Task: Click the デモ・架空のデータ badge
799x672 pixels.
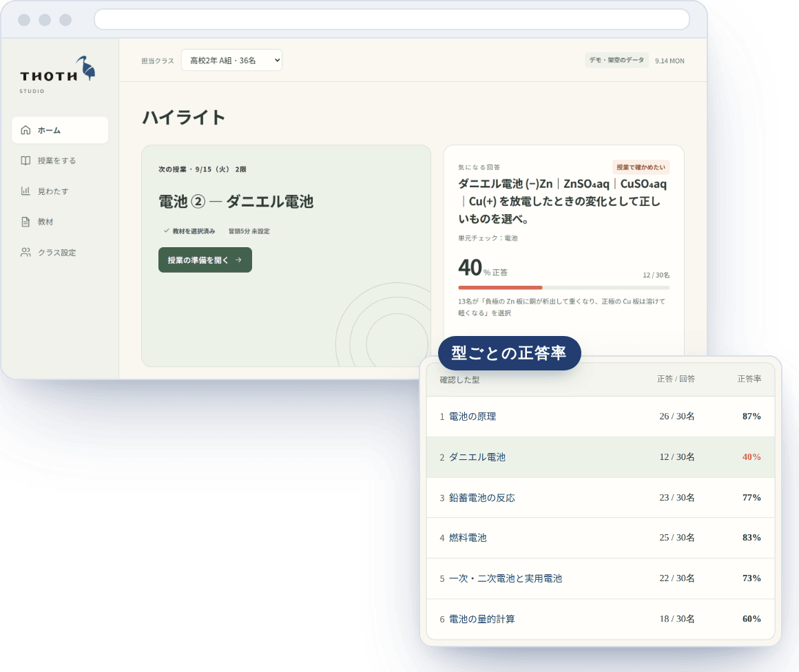Action: point(616,60)
